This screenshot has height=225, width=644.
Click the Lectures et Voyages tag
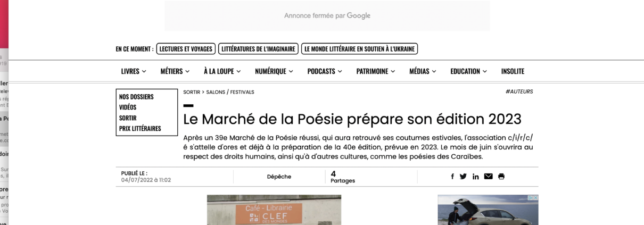[186, 49]
